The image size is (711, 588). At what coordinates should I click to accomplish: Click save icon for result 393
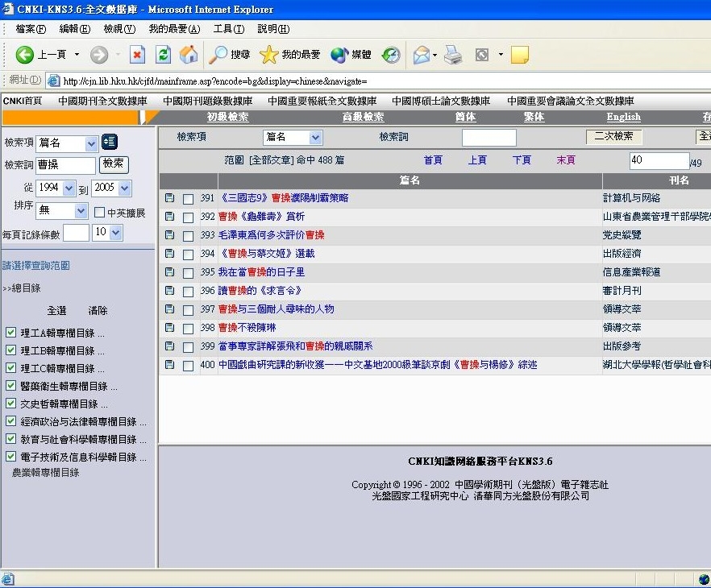pos(169,235)
